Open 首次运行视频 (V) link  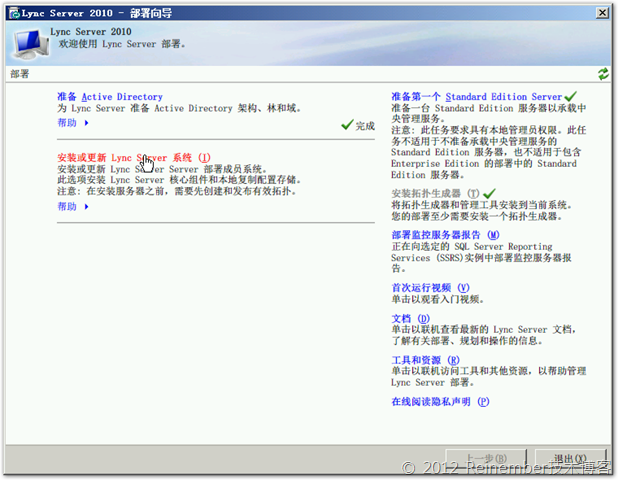point(430,288)
